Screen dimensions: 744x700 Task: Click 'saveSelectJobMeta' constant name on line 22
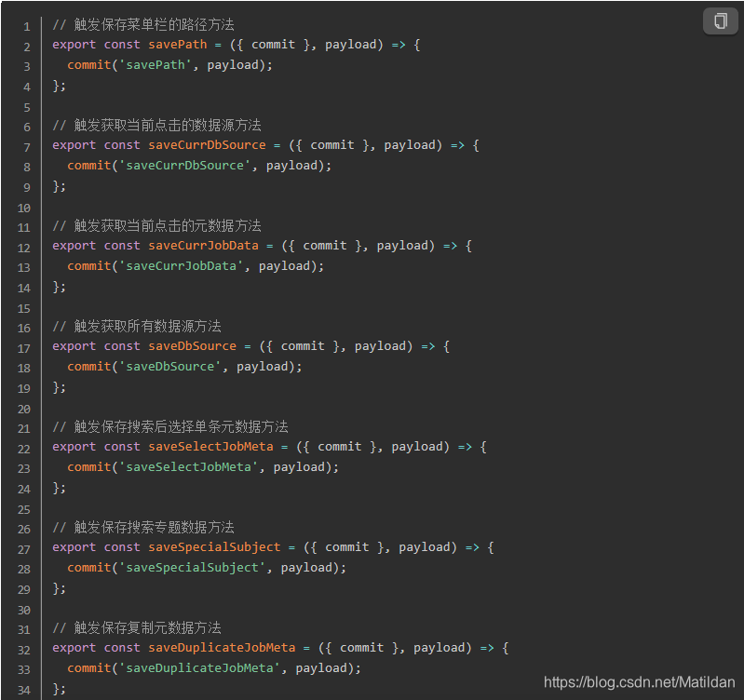point(210,447)
